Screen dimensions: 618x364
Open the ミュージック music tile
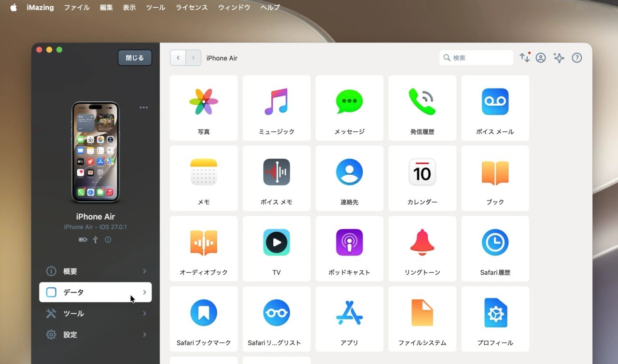pos(276,108)
